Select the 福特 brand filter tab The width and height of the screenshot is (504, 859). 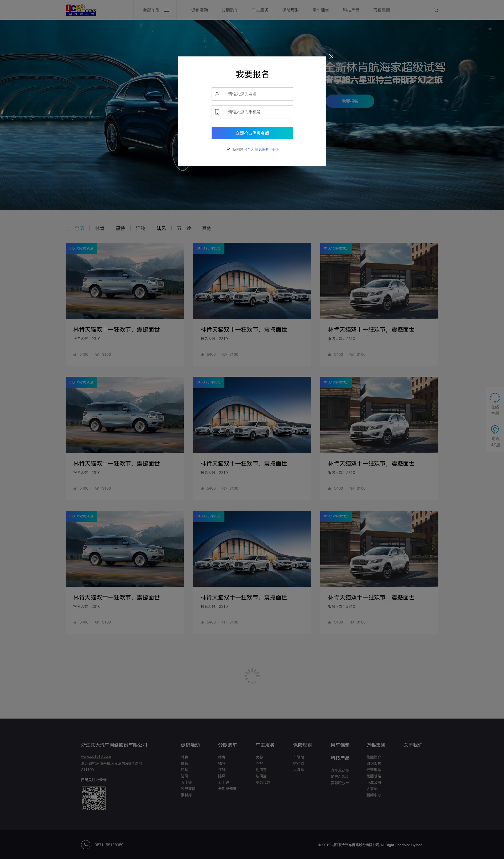pyautogui.click(x=120, y=228)
